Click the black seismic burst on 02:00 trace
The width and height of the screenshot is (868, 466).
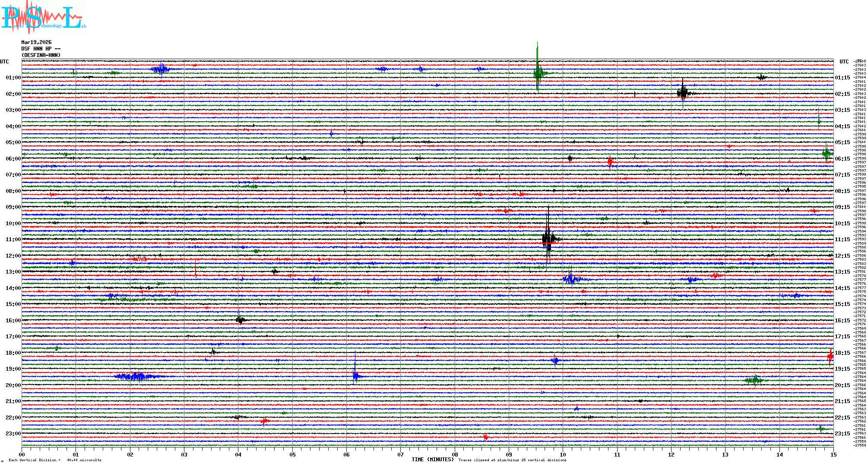click(x=683, y=93)
